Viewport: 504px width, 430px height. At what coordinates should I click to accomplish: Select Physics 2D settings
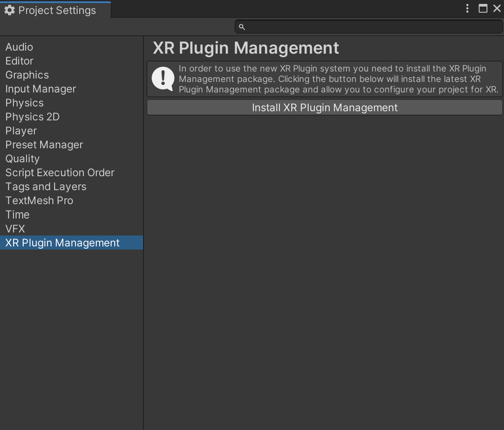(32, 117)
